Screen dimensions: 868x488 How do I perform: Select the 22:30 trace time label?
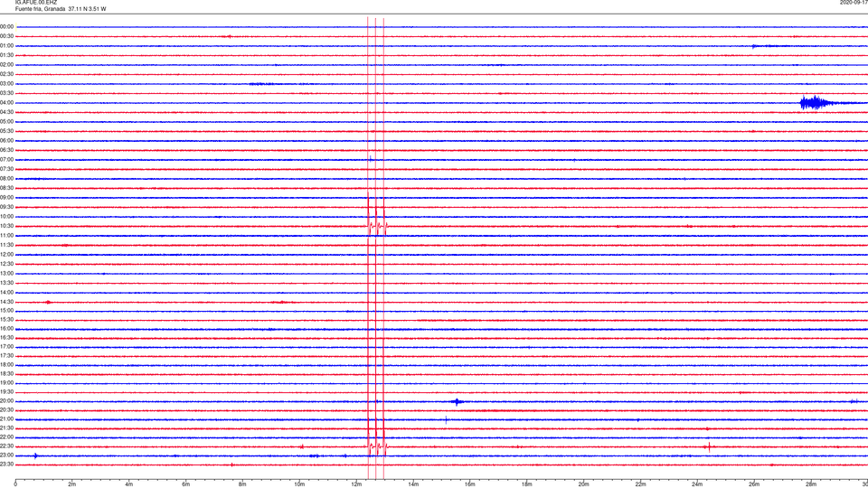pos(6,446)
